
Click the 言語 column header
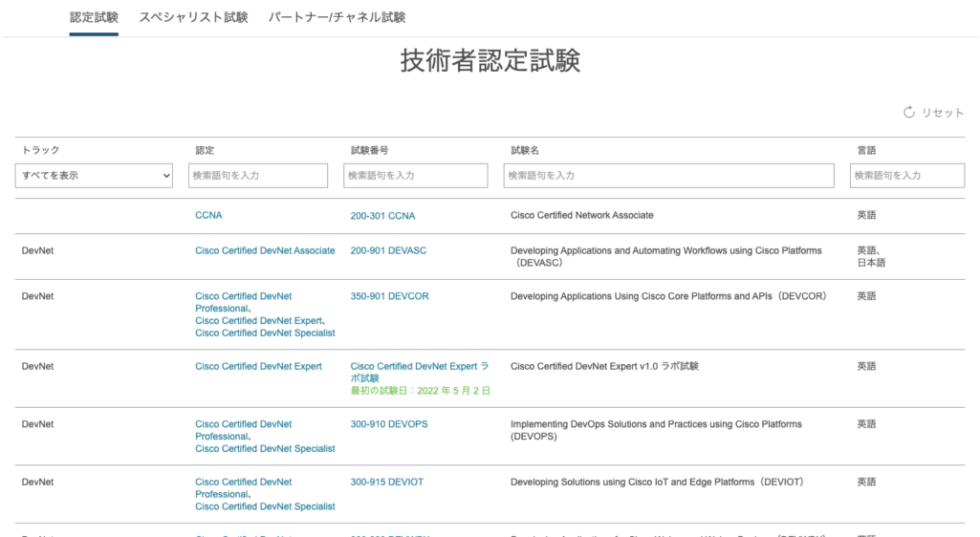[866, 150]
